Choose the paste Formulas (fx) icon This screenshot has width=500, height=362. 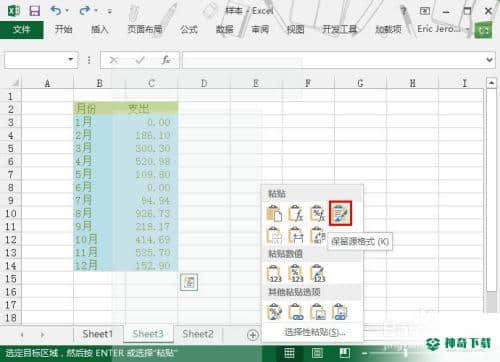(x=296, y=213)
